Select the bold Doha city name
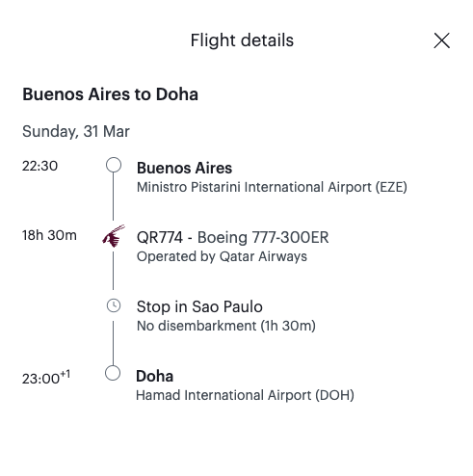This screenshot has width=473, height=476. point(155,376)
